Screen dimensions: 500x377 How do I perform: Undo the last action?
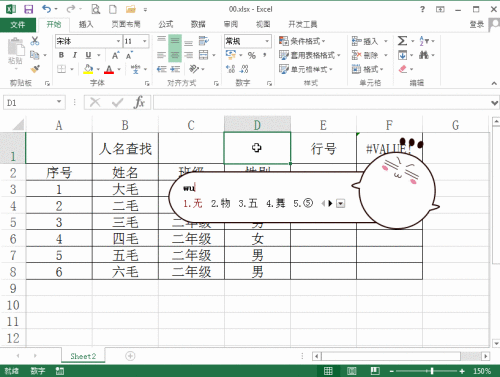pos(47,9)
